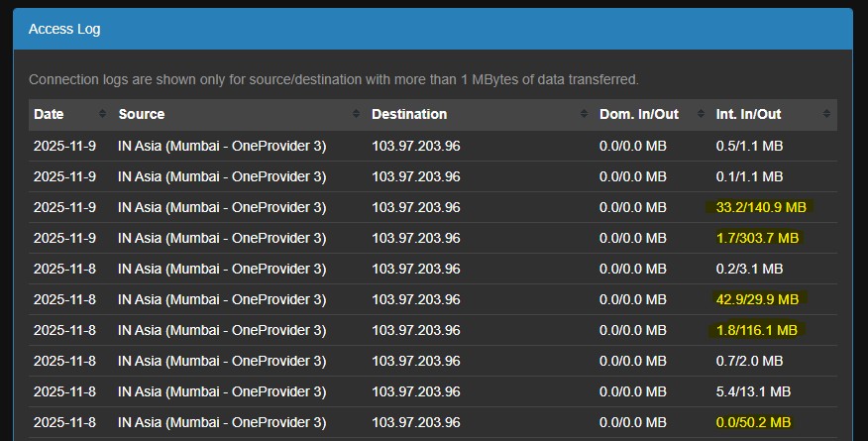
Task: Click sort arrows for Dom. In/Out column
Action: click(701, 115)
